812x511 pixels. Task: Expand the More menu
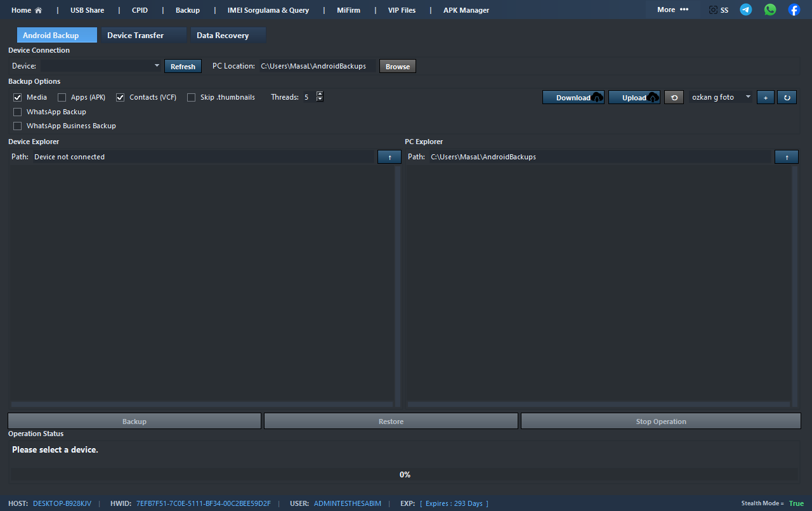[672, 10]
